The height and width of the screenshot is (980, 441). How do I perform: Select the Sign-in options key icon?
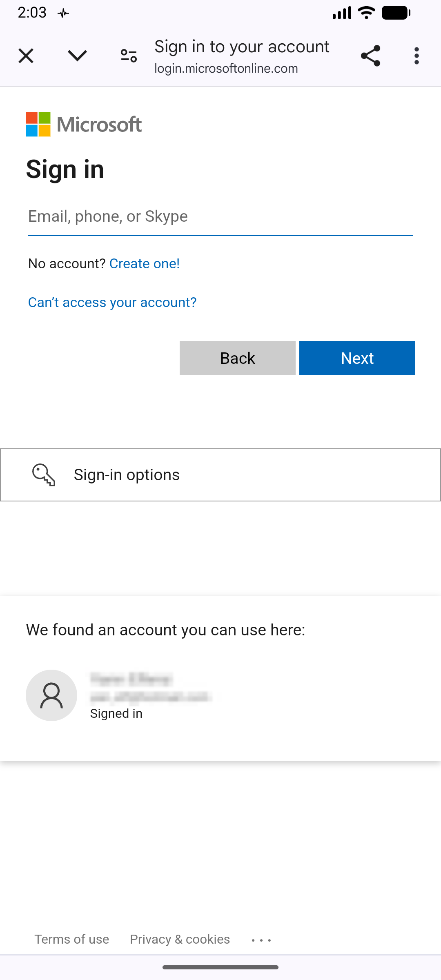coord(44,475)
